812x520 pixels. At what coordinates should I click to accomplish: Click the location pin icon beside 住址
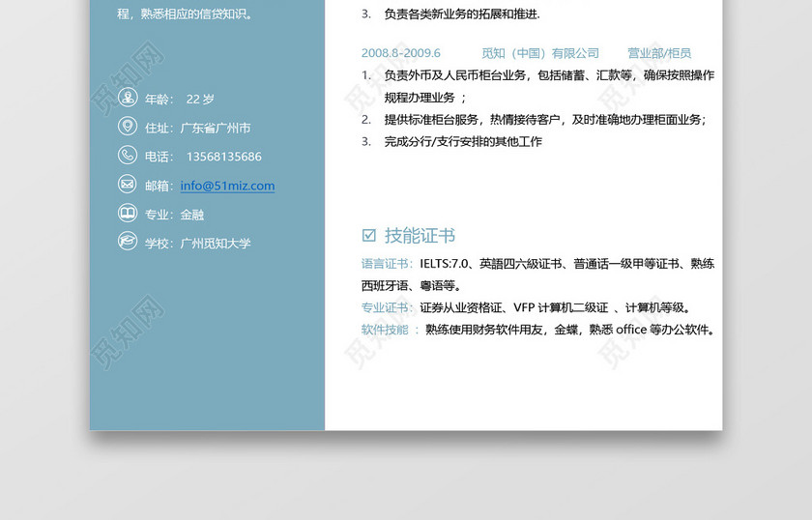(x=128, y=126)
